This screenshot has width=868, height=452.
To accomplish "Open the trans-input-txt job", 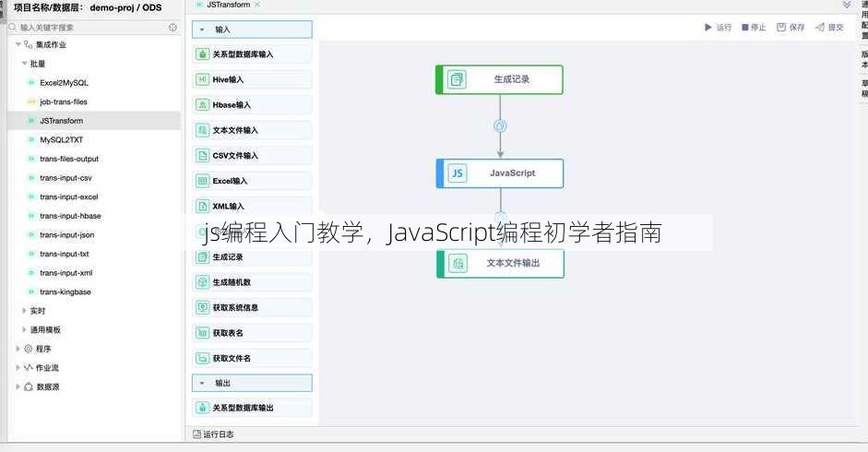I will coord(65,254).
